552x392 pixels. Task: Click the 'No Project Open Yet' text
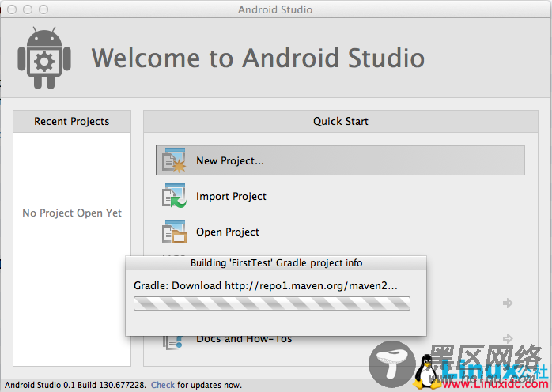pos(72,213)
